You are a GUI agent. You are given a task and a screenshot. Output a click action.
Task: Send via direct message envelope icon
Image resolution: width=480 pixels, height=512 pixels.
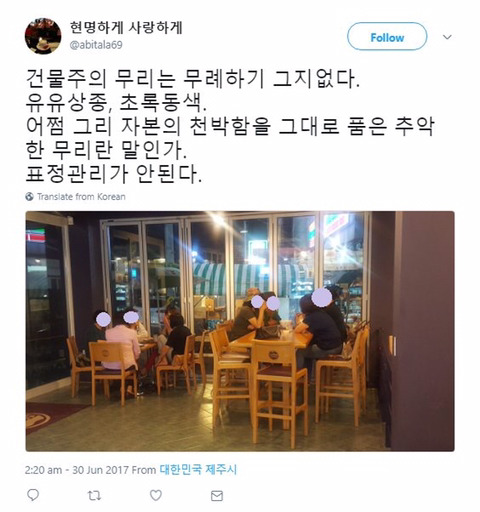tap(217, 496)
